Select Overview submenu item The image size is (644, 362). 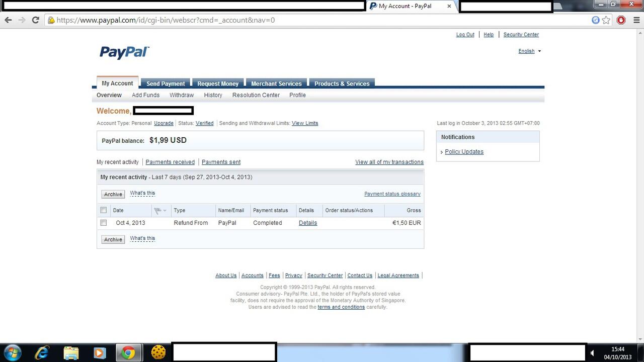(x=109, y=95)
